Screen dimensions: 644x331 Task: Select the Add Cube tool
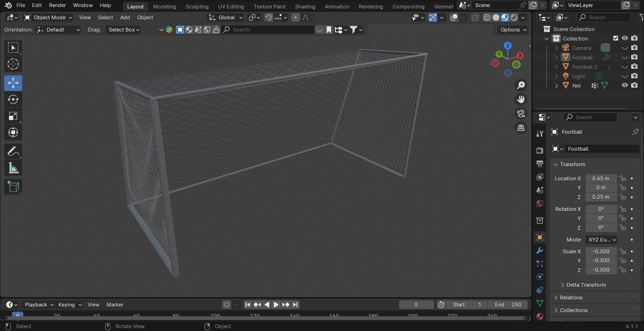[x=13, y=186]
